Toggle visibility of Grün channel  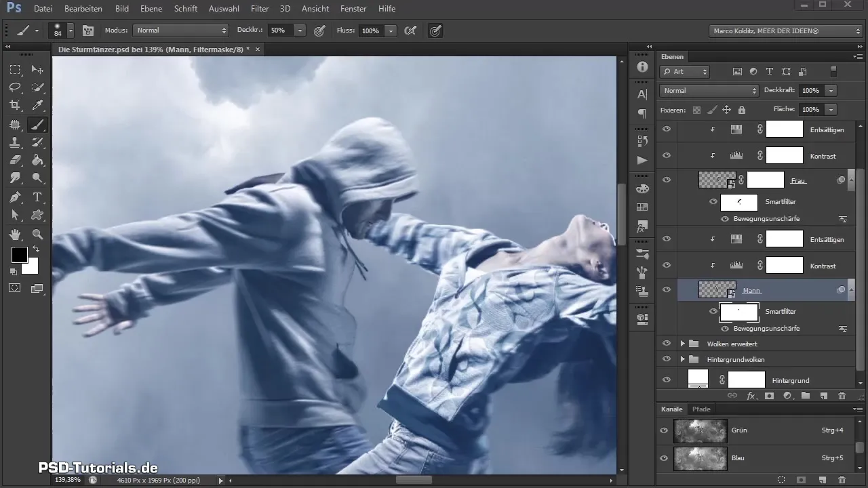(x=664, y=430)
